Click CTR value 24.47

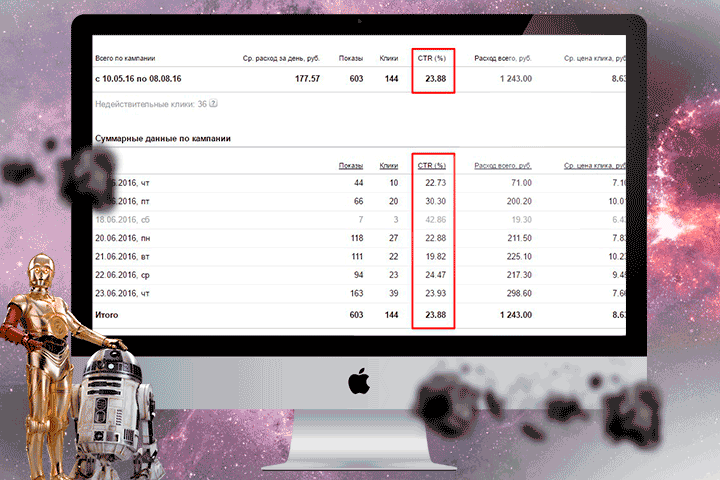435,275
